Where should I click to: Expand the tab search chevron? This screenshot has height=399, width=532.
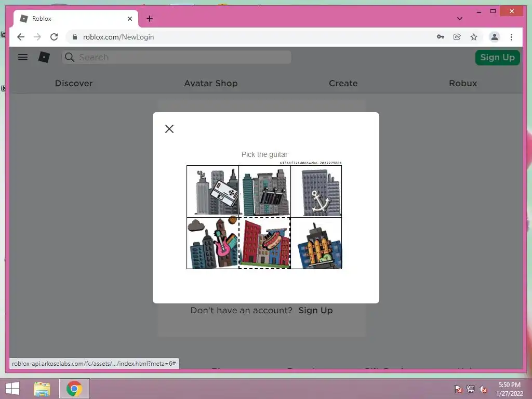(x=460, y=19)
